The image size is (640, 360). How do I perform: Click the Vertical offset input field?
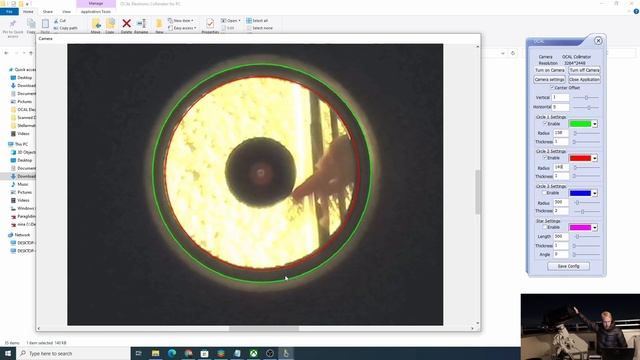click(x=560, y=97)
